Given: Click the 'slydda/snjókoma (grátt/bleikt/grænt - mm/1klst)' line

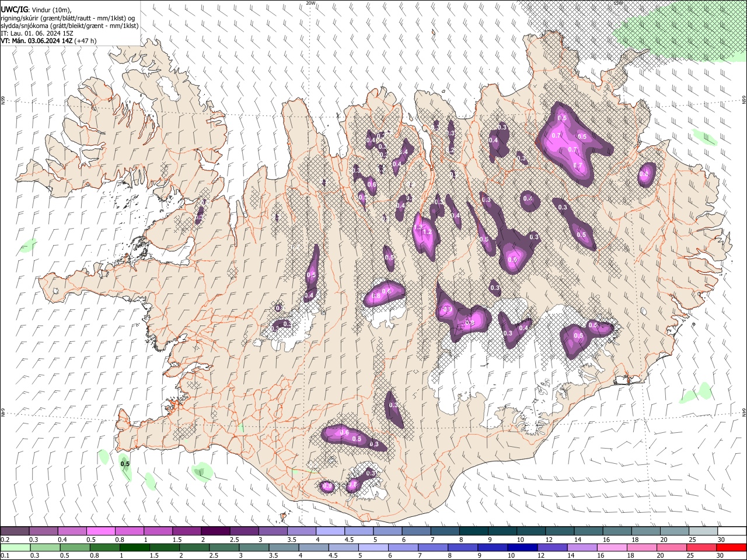Looking at the screenshot, I should pos(69,26).
